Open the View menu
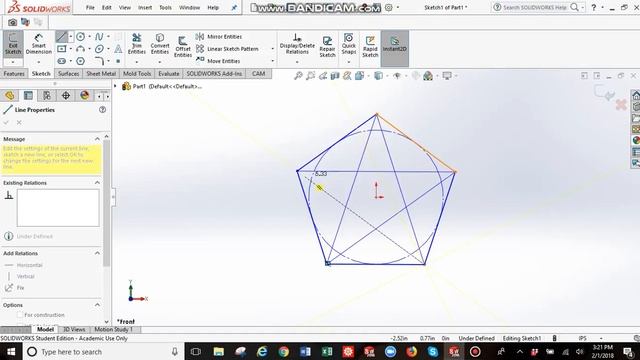The height and width of the screenshot is (360, 640). click(x=125, y=8)
